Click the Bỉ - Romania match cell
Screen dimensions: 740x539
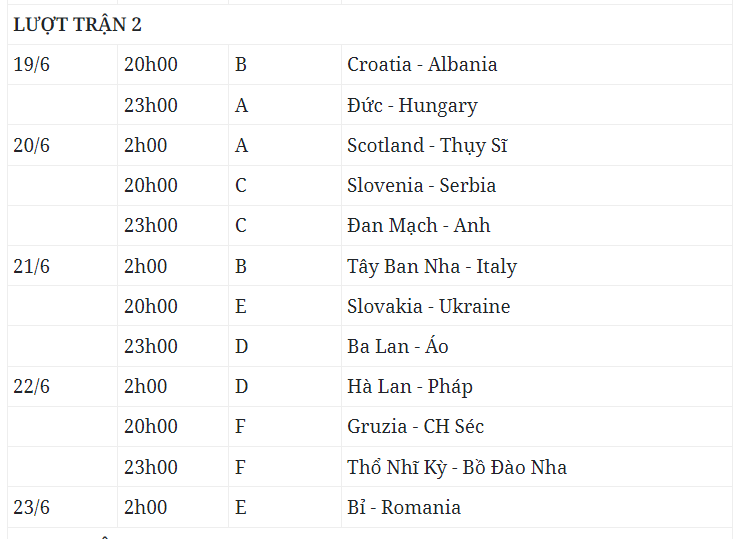[x=404, y=508]
